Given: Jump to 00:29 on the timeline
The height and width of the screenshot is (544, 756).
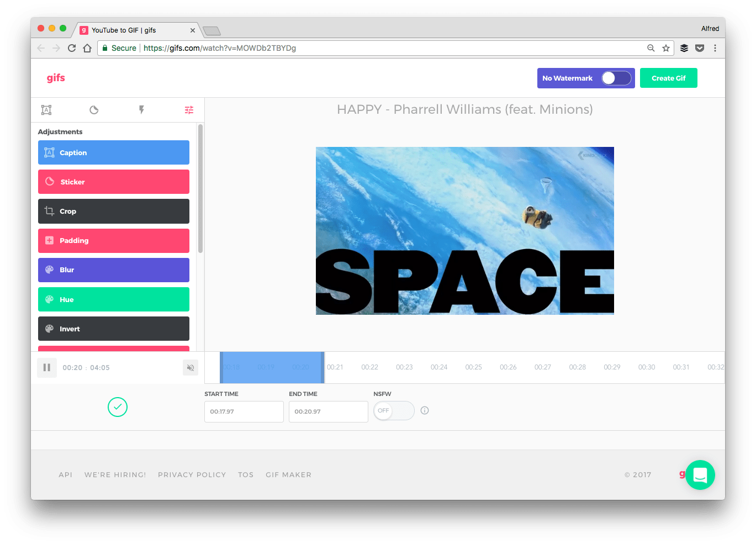Looking at the screenshot, I should pos(612,367).
